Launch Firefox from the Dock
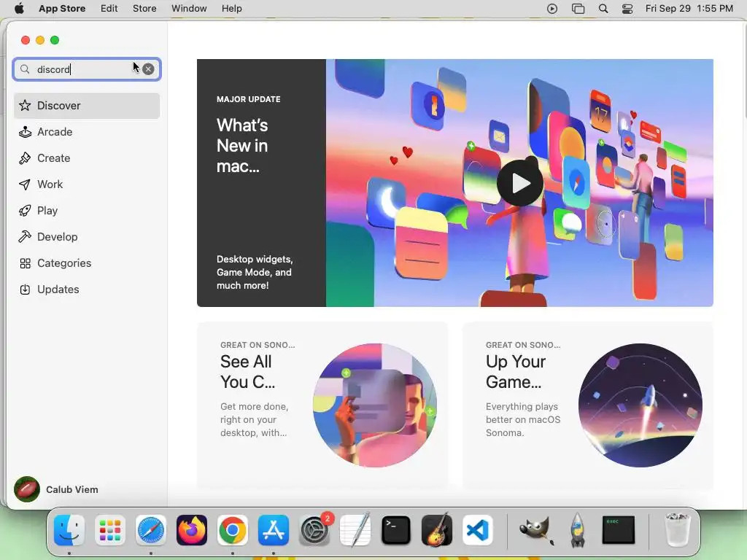This screenshot has height=560, width=747. tap(192, 530)
